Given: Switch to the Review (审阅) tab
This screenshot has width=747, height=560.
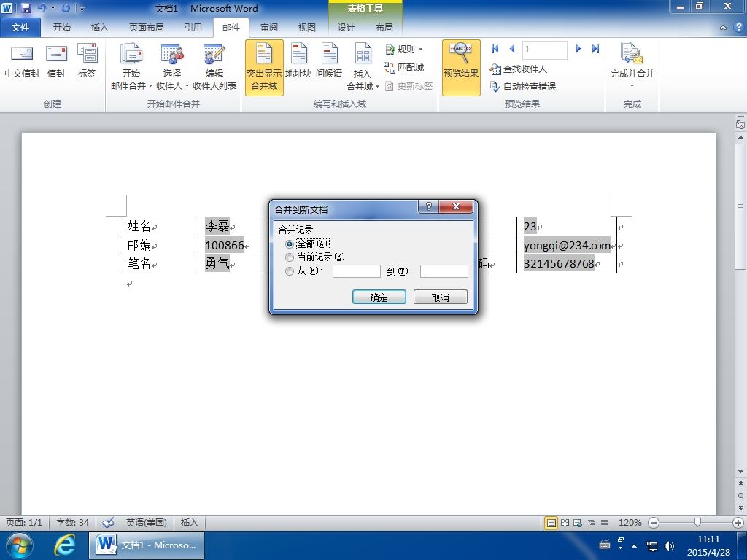Looking at the screenshot, I should point(268,28).
